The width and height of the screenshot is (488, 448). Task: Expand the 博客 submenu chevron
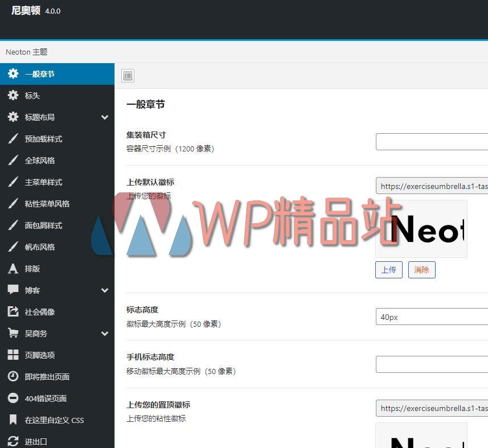[105, 290]
